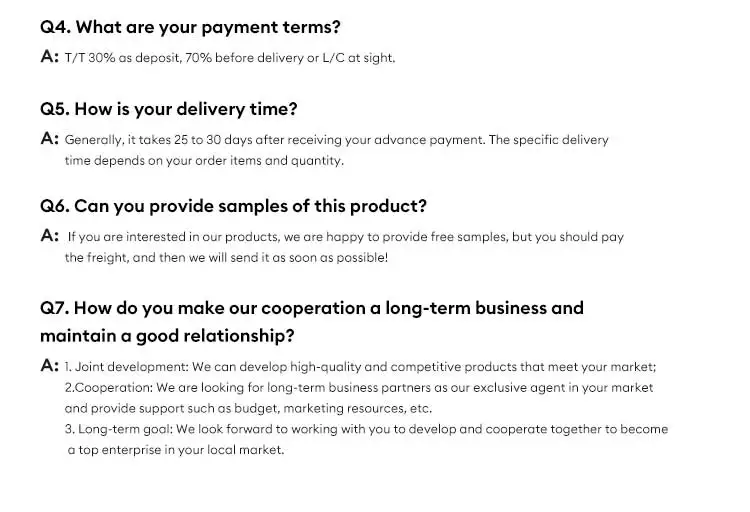Click the 25 to 30 days answer line
Viewport: 750px width, 512px height.
point(336,140)
